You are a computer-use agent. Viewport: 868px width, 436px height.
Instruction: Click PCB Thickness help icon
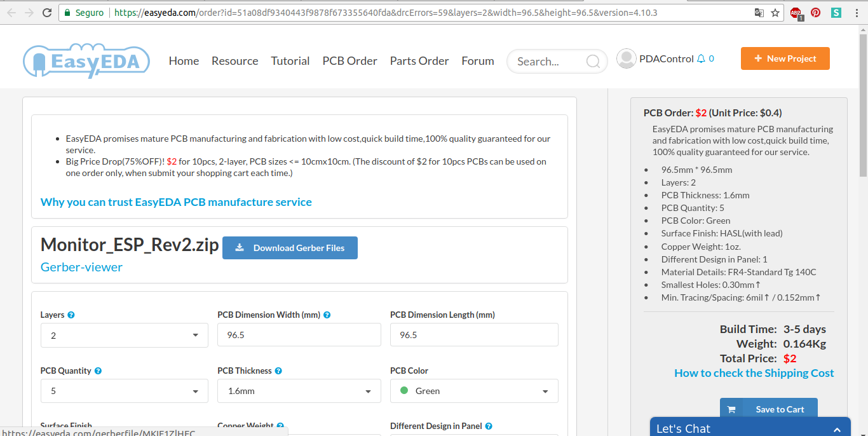pyautogui.click(x=278, y=371)
